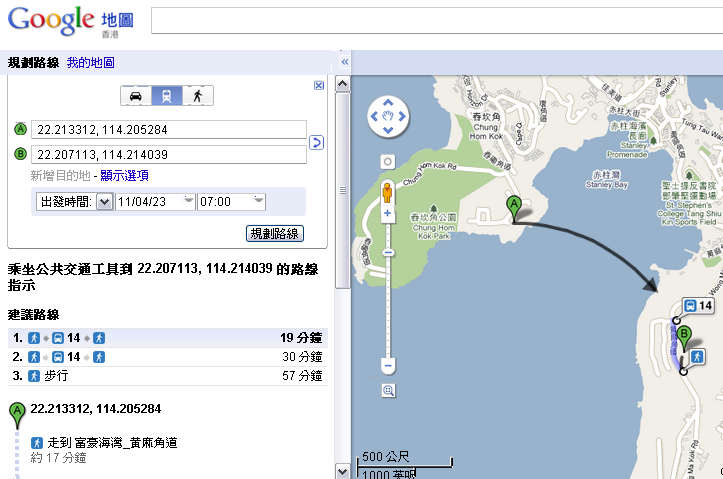Viewport: 723px width, 479px height.
Task: Pan map down with arrow
Action: pyautogui.click(x=388, y=130)
